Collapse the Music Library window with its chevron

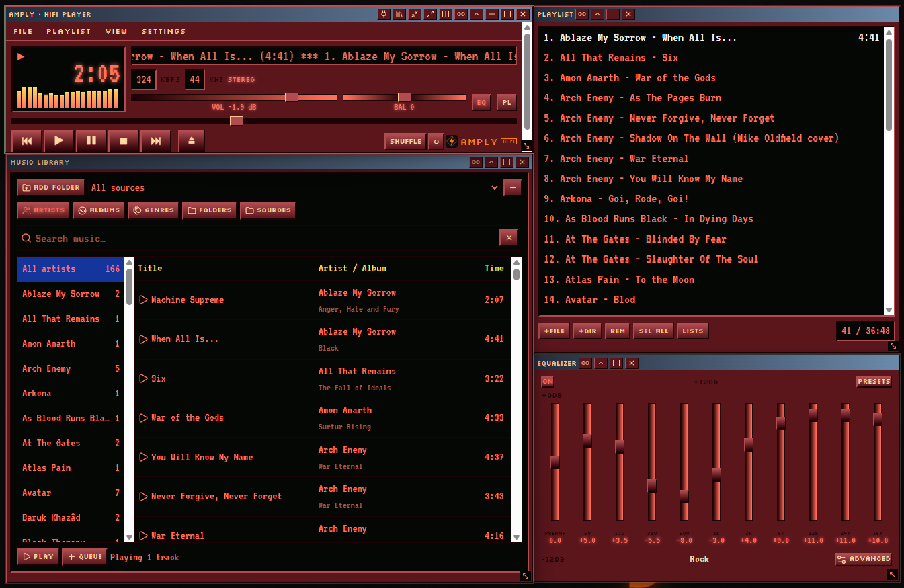point(491,162)
